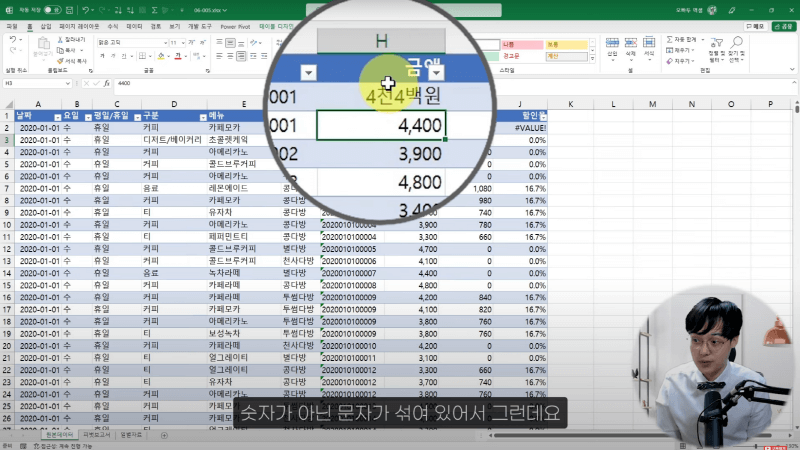
Task: Open the Power Pivot tab
Action: pyautogui.click(x=235, y=27)
